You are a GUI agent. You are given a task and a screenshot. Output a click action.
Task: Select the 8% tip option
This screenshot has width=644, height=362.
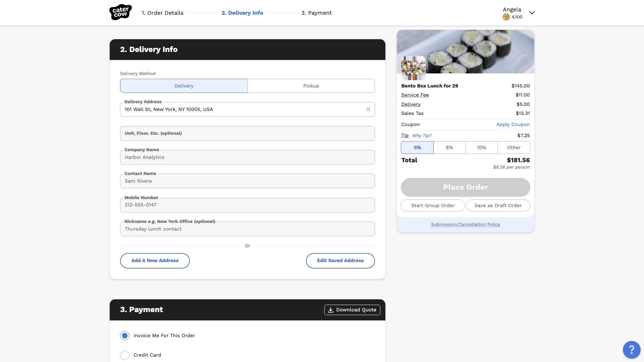pyautogui.click(x=449, y=147)
